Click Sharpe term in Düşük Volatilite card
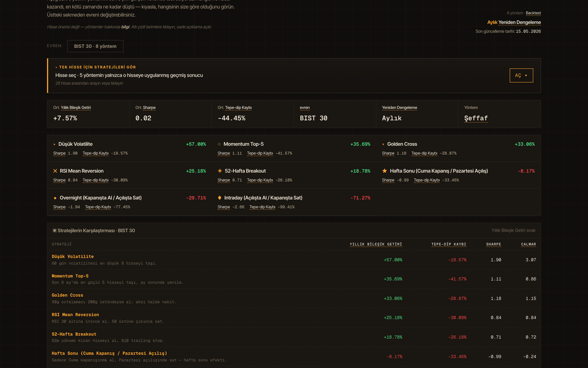Image resolution: width=588 pixels, height=368 pixels. (59, 153)
